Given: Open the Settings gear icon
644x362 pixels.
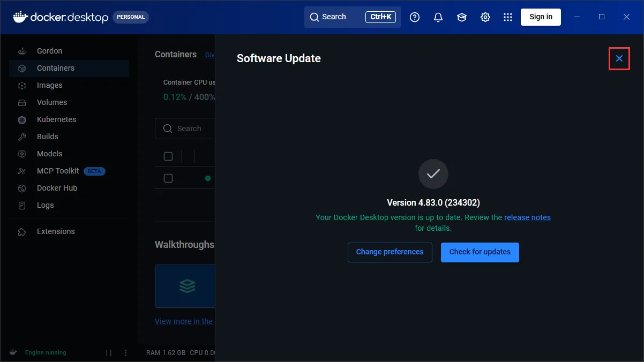Looking at the screenshot, I should [x=485, y=17].
